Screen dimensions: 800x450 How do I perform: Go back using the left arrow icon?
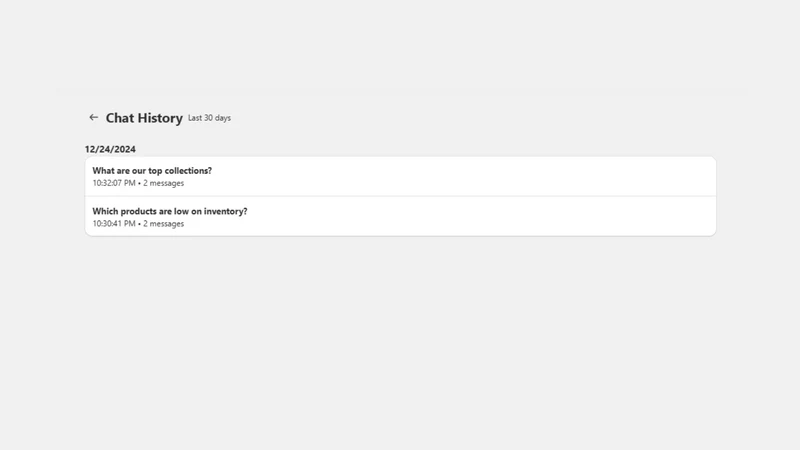(x=93, y=117)
